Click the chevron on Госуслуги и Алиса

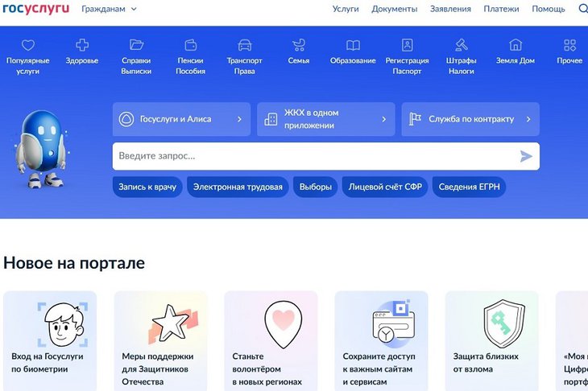(239, 119)
